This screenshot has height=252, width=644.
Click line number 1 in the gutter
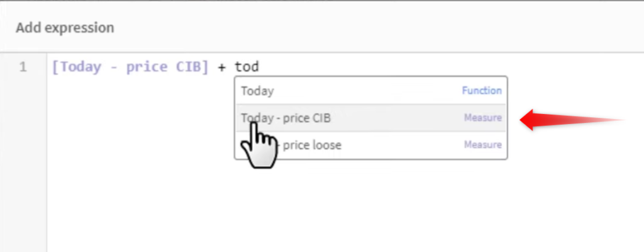pyautogui.click(x=23, y=67)
